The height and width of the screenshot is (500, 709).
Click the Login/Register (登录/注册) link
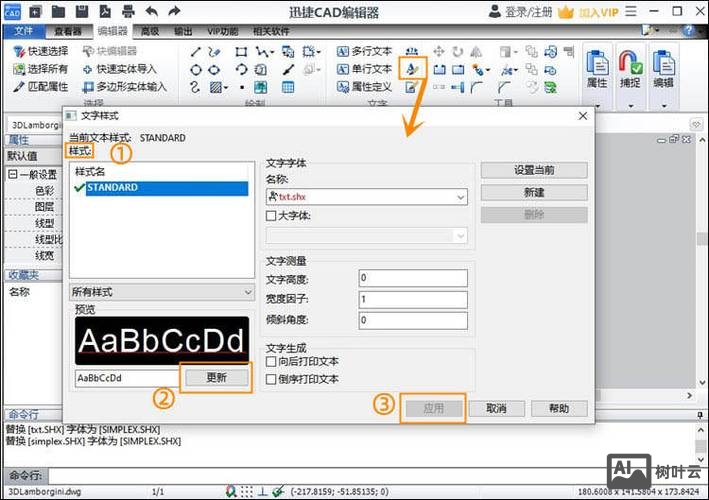click(521, 12)
